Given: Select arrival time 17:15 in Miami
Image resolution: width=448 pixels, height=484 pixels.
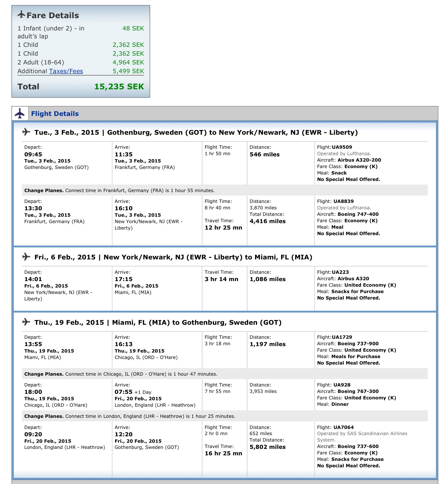Looking at the screenshot, I should point(124,279).
